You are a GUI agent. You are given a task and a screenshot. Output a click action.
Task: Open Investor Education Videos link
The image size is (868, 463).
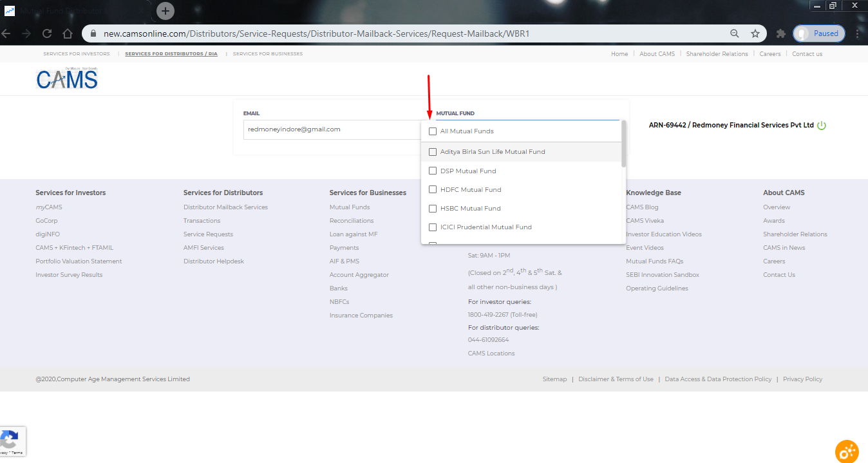664,234
